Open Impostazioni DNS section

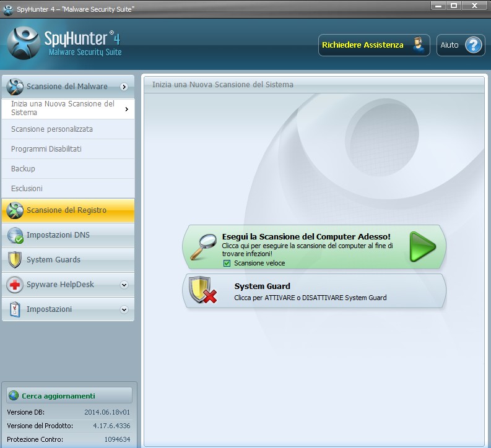click(x=68, y=235)
